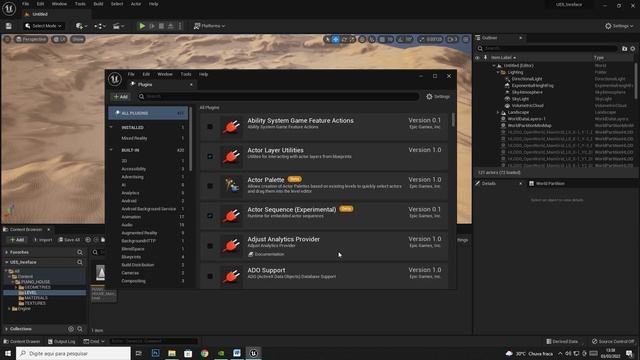Open the quick add content dropdown
640x360 pixels.
coord(81,26)
